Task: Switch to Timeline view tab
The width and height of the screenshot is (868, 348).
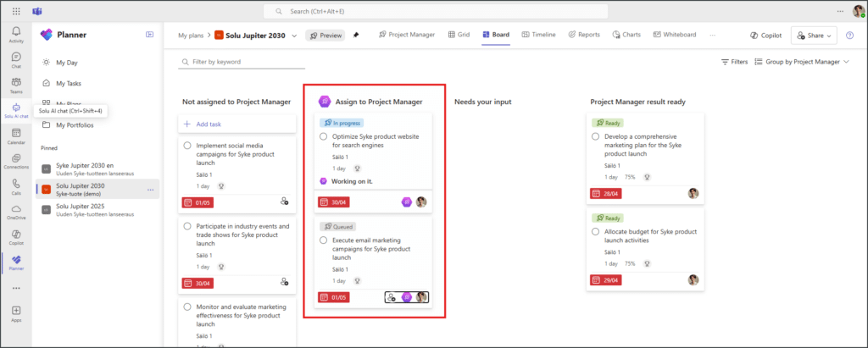Action: point(538,35)
